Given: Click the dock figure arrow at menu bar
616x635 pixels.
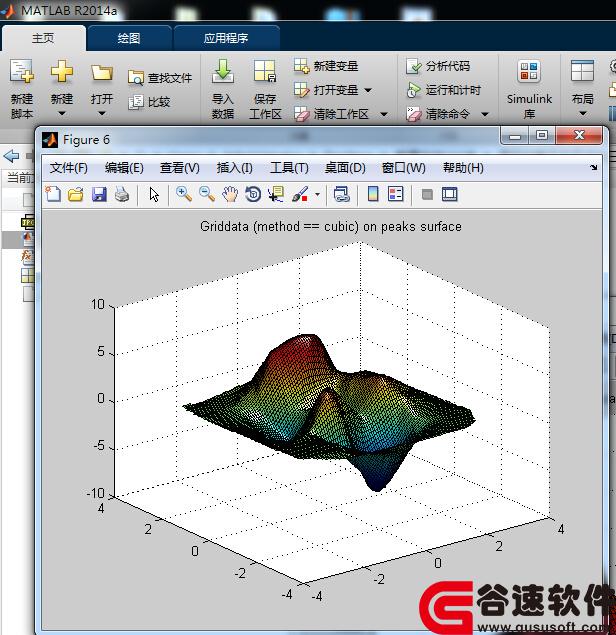Looking at the screenshot, I should click(593, 167).
